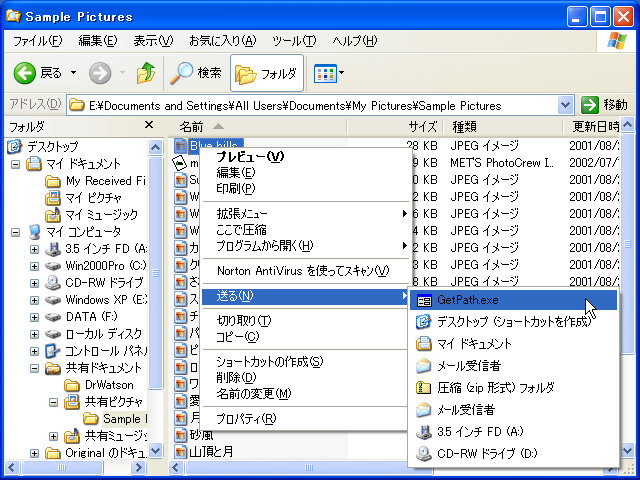Image resolution: width=640 pixels, height=480 pixels.
Task: Select the コントロール パネル icon in tree
Action: [53, 351]
